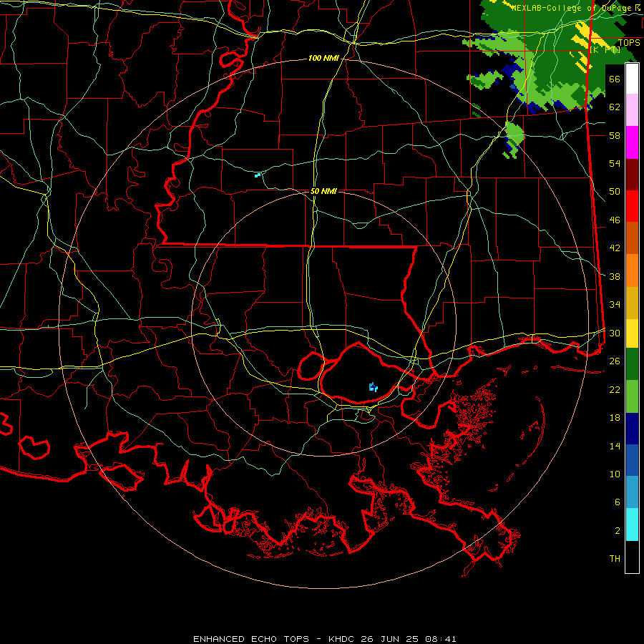The height and width of the screenshot is (644, 644).
Task: Click the '54' legend value
Action: pos(615,163)
